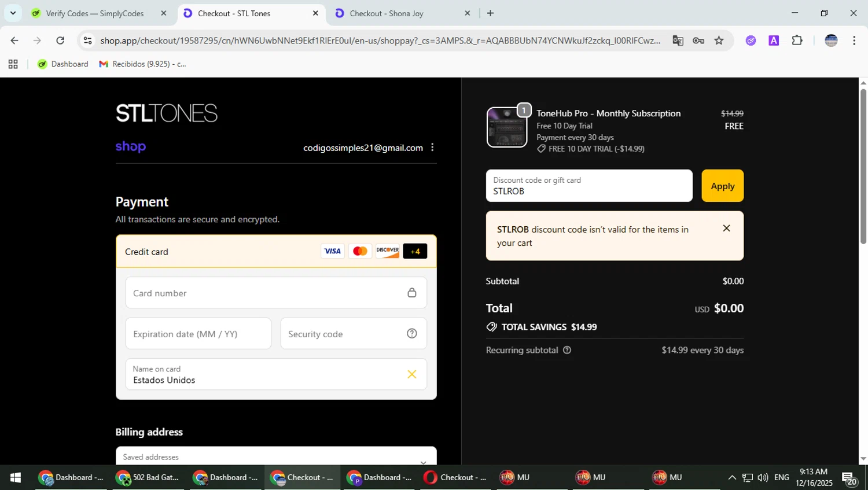This screenshot has height=490, width=868.
Task: Bookmark this page with the star icon
Action: (x=719, y=40)
